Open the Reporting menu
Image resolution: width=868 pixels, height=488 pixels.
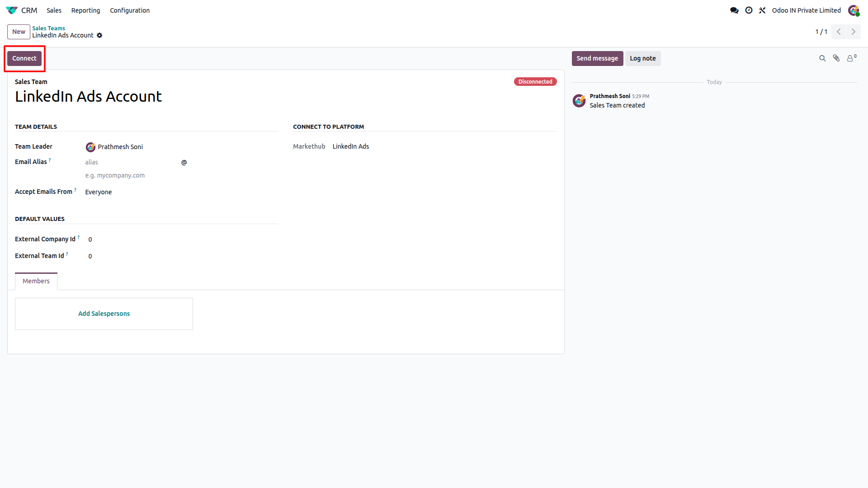[85, 10]
